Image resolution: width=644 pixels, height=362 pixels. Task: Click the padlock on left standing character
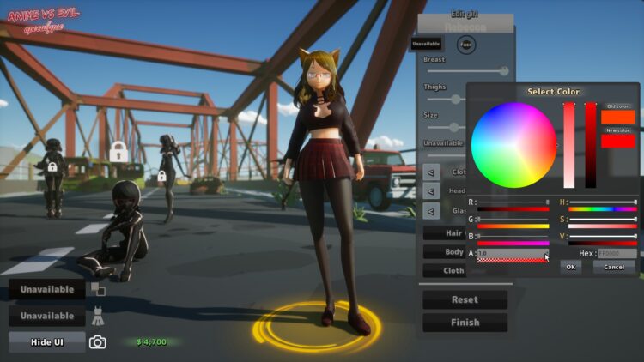pos(52,166)
